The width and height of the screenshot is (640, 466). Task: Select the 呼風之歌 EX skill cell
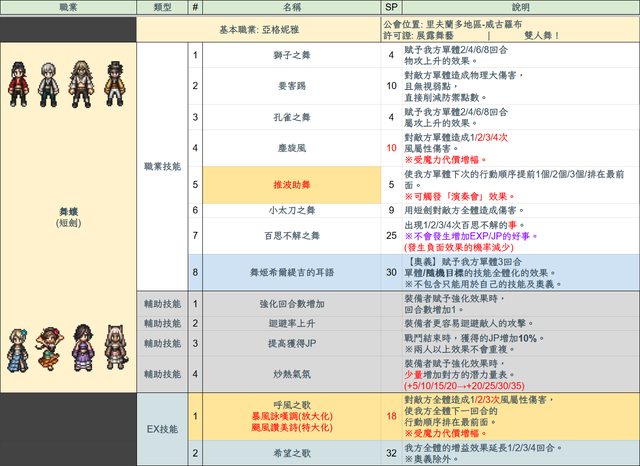tap(293, 415)
